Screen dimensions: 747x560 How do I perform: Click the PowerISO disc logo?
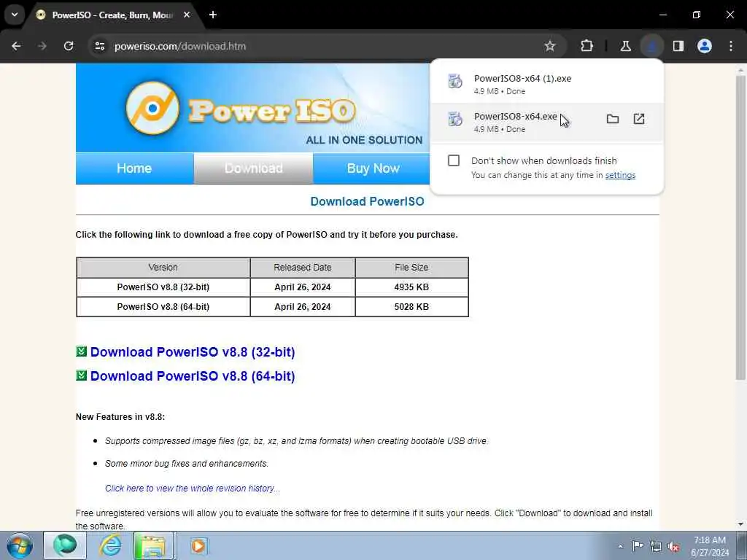[153, 108]
